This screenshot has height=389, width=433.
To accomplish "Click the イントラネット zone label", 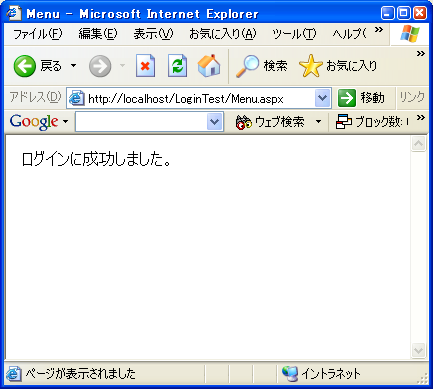I will (x=331, y=374).
